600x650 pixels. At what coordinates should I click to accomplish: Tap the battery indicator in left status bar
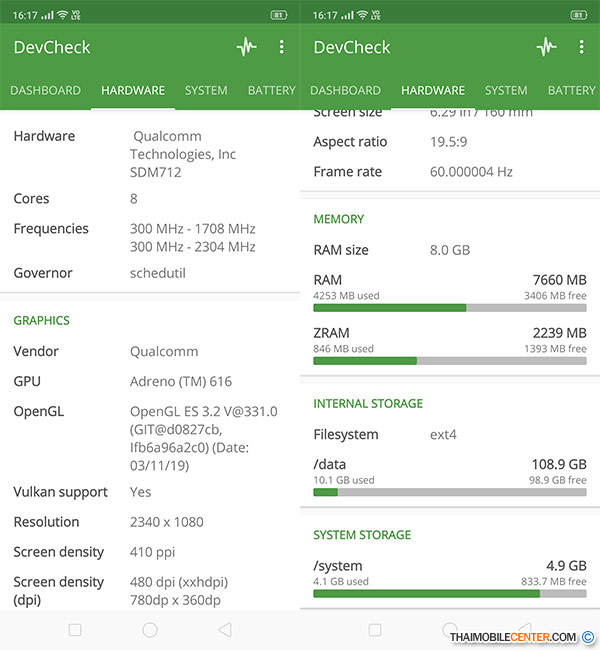click(x=279, y=15)
